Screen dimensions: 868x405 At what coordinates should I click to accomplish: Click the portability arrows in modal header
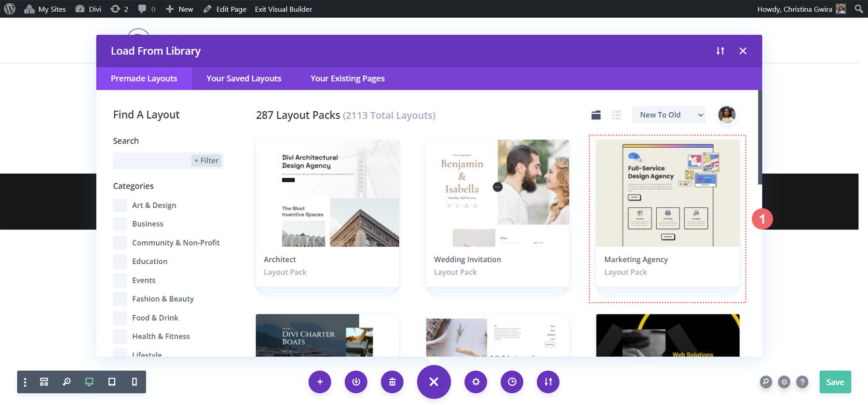(720, 51)
